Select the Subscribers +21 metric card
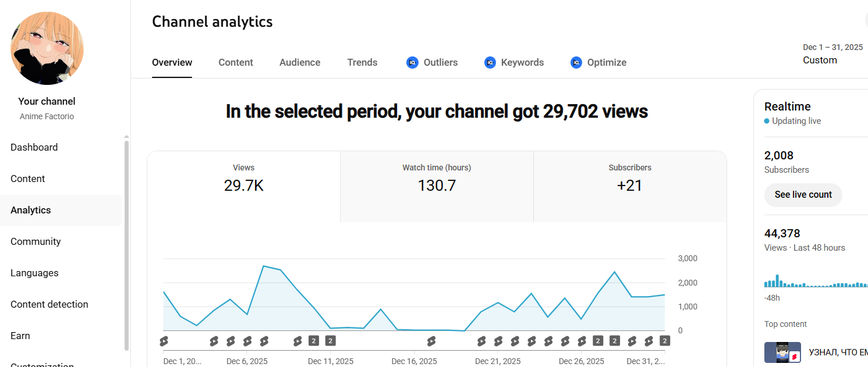The height and width of the screenshot is (367, 868). click(x=630, y=186)
